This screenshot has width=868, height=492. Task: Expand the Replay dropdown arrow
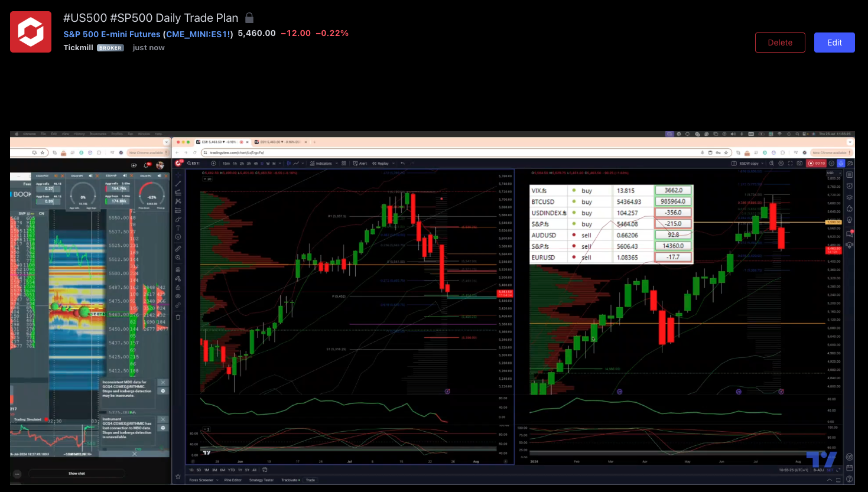[x=394, y=164]
